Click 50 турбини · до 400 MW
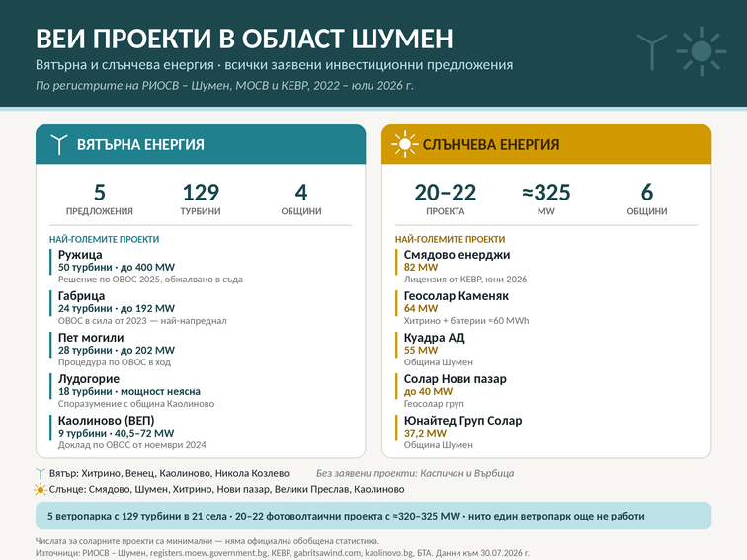Image resolution: width=747 pixels, height=560 pixels. (117, 267)
